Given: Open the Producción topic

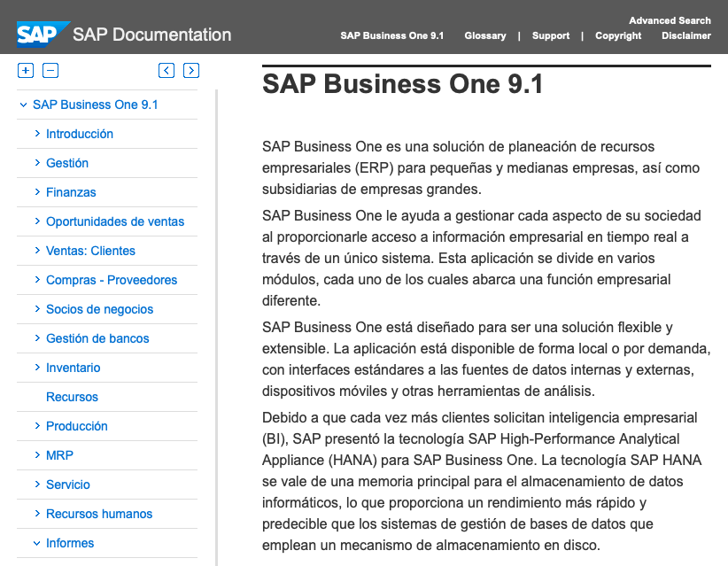Looking at the screenshot, I should pyautogui.click(x=76, y=427).
